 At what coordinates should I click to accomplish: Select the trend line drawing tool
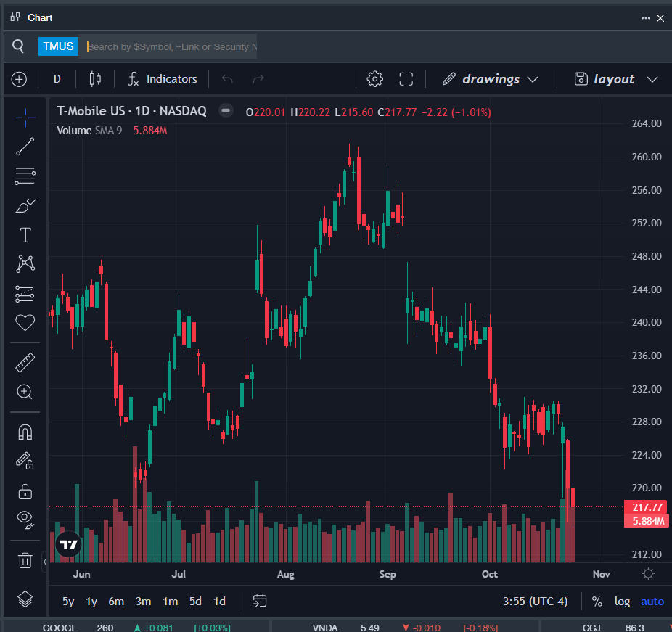[25, 147]
